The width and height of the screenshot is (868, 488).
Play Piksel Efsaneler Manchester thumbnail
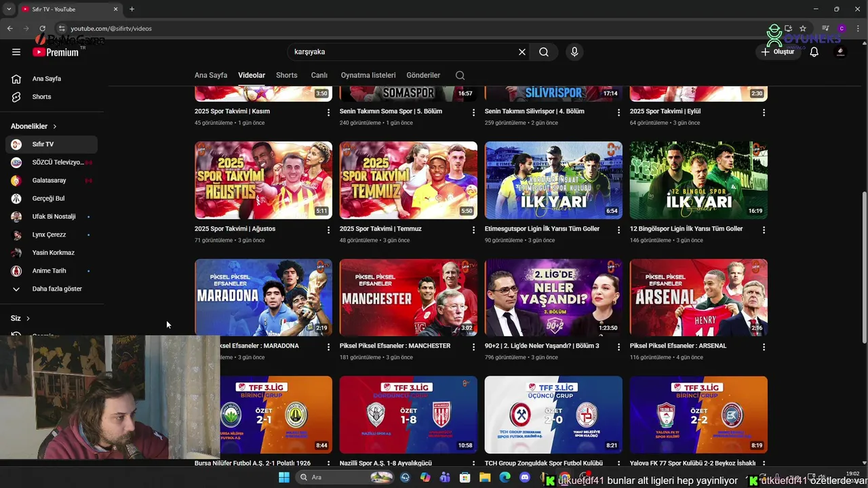coord(408,298)
